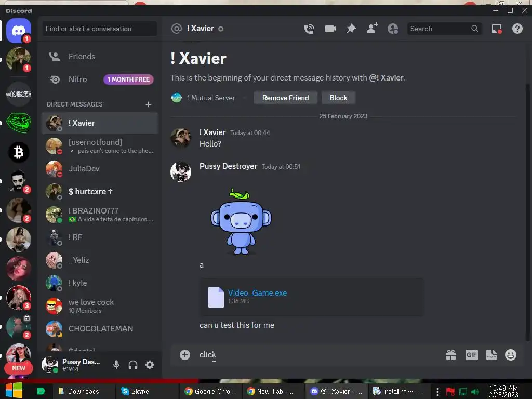Select the ! Xavier direct message
The height and width of the screenshot is (399, 532).
[x=100, y=123]
